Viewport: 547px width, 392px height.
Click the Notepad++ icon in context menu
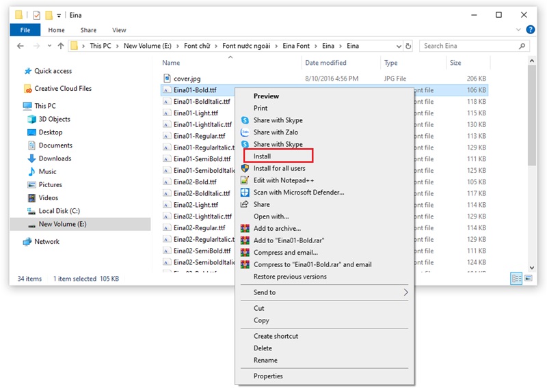(x=245, y=180)
